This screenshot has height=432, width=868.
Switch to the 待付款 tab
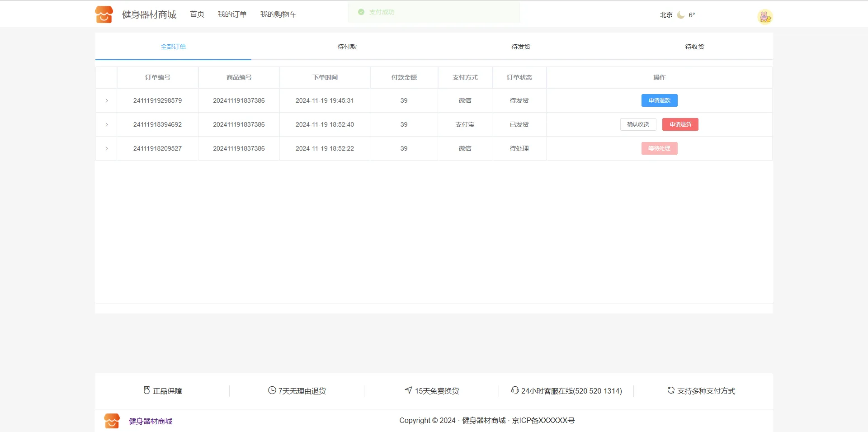click(347, 47)
